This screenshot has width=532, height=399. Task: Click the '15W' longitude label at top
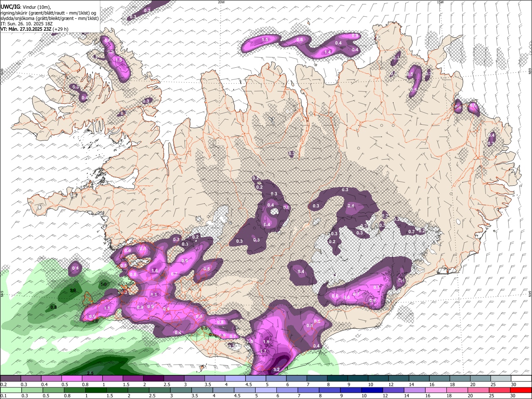[440, 2]
